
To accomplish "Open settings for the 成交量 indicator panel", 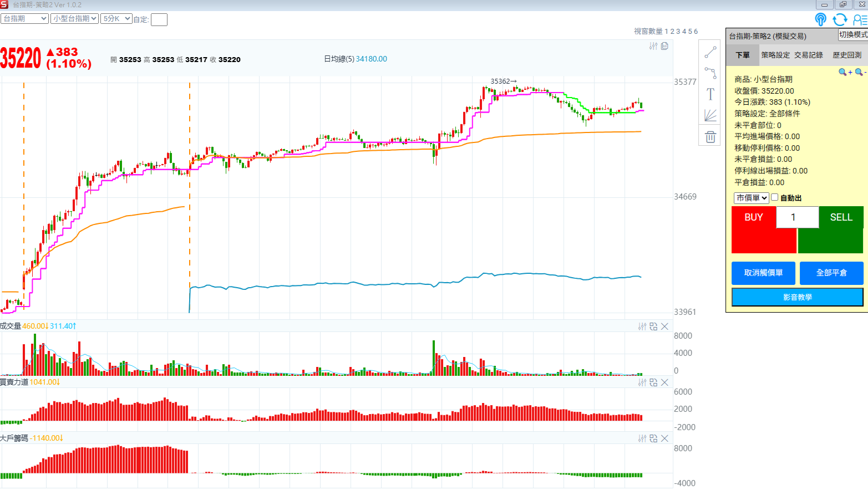I will 642,326.
